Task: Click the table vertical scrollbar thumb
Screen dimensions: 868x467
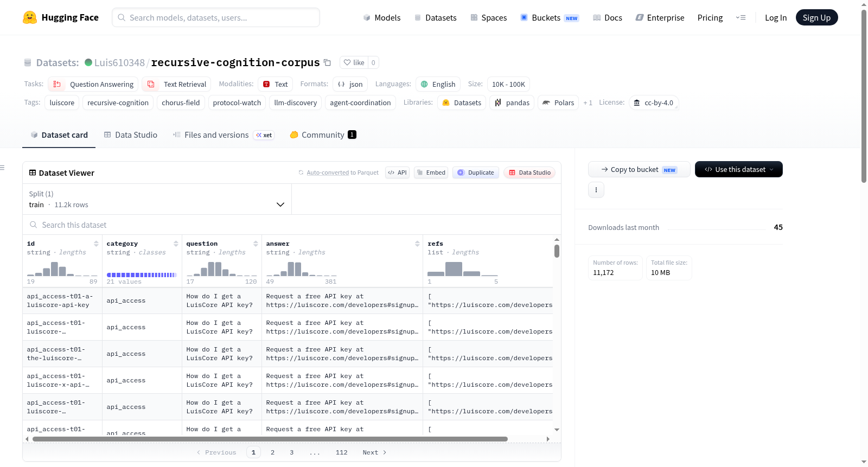Action: (x=557, y=251)
